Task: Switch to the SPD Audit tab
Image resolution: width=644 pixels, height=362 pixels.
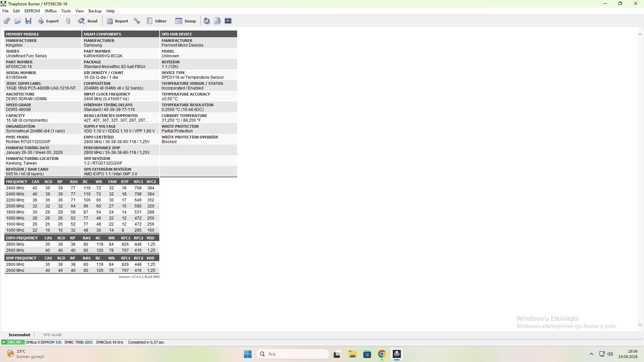Action: pos(52,335)
